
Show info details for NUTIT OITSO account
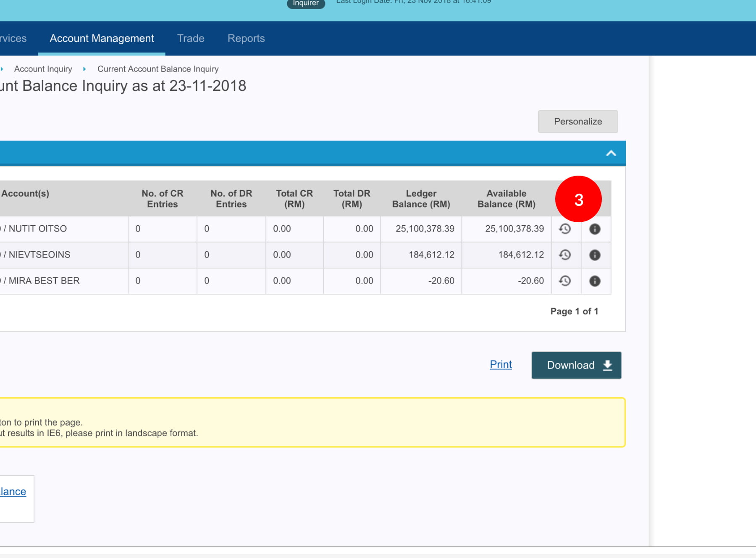(x=595, y=229)
